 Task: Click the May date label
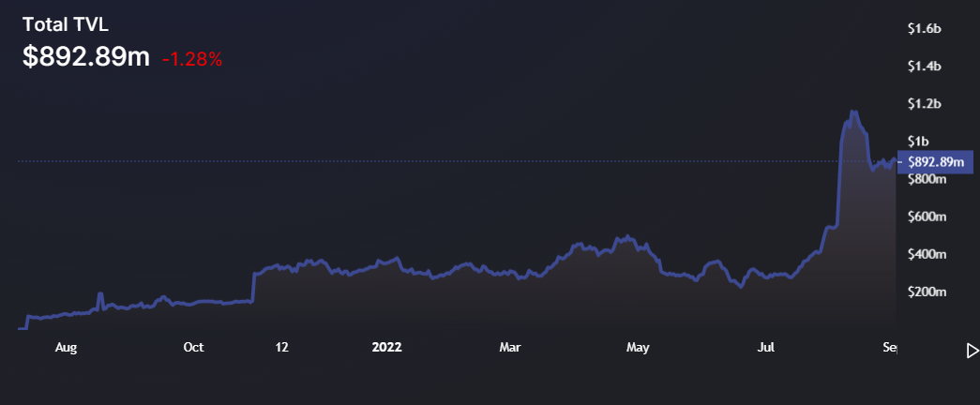[638, 348]
